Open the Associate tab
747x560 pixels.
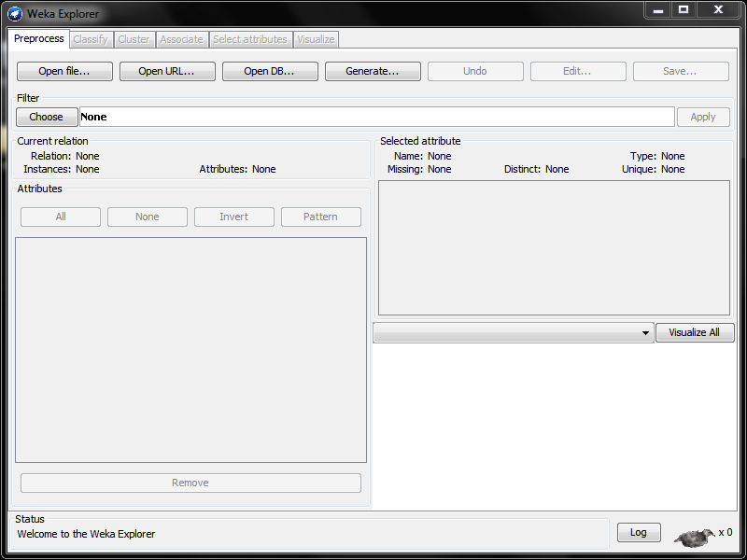(x=181, y=39)
